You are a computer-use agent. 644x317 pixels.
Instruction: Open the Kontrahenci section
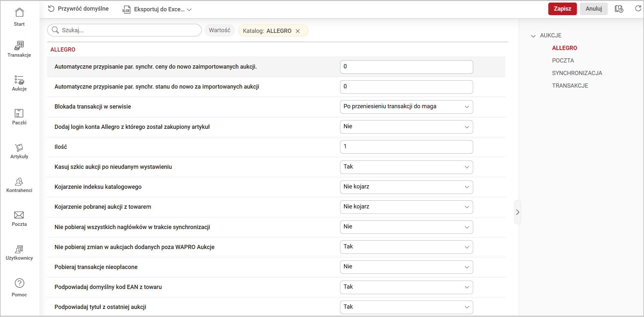click(x=19, y=185)
